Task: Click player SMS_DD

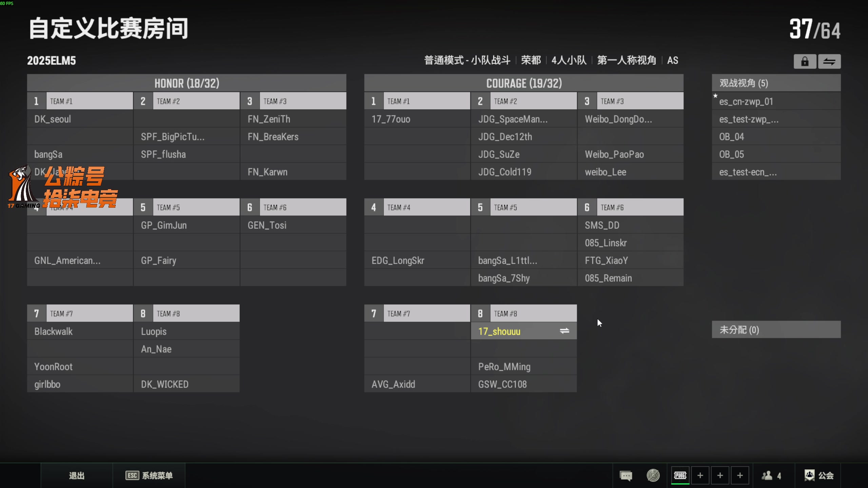Action: (x=631, y=225)
